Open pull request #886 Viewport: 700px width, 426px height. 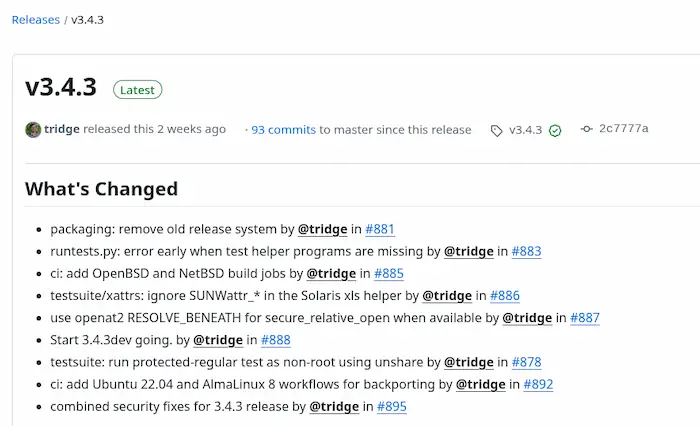tap(505, 296)
